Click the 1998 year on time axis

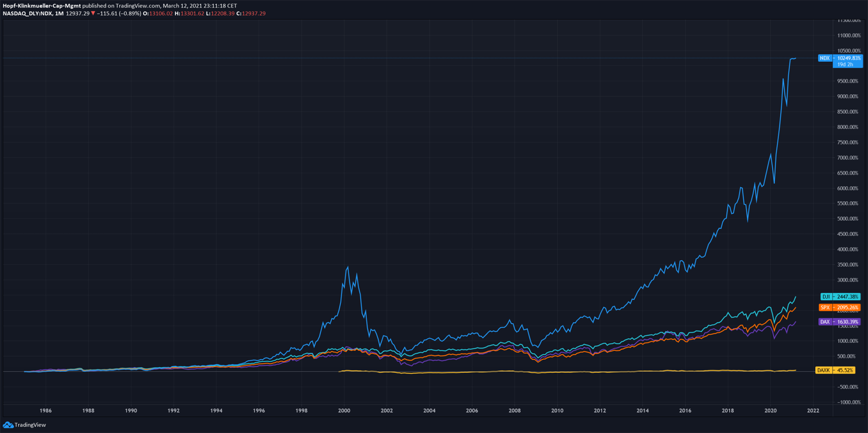[x=301, y=410]
